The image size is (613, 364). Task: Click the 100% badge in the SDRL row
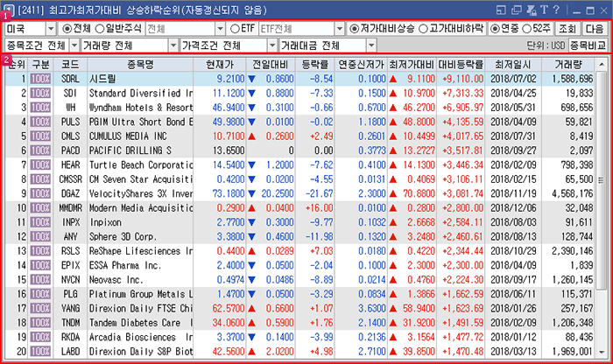point(40,79)
